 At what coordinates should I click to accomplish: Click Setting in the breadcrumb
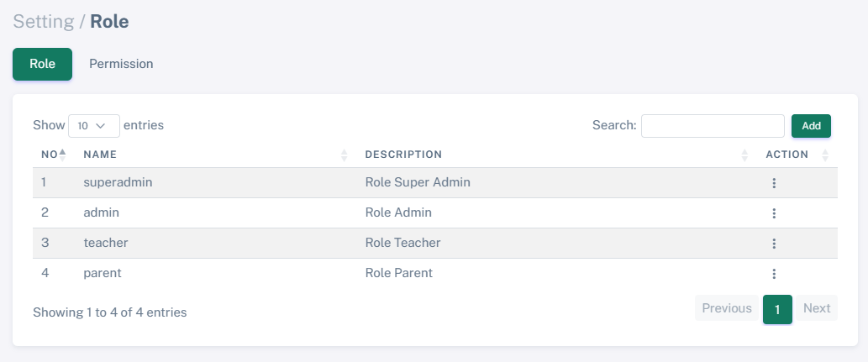(x=44, y=21)
